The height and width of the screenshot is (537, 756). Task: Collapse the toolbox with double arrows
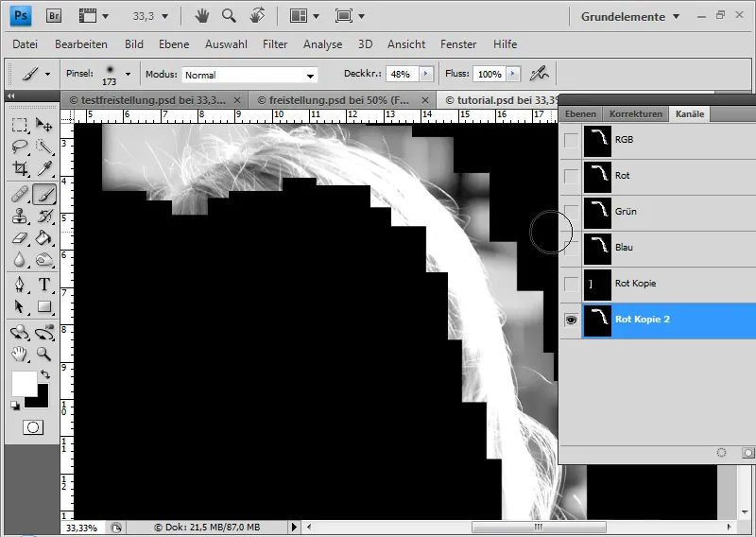pos(11,96)
